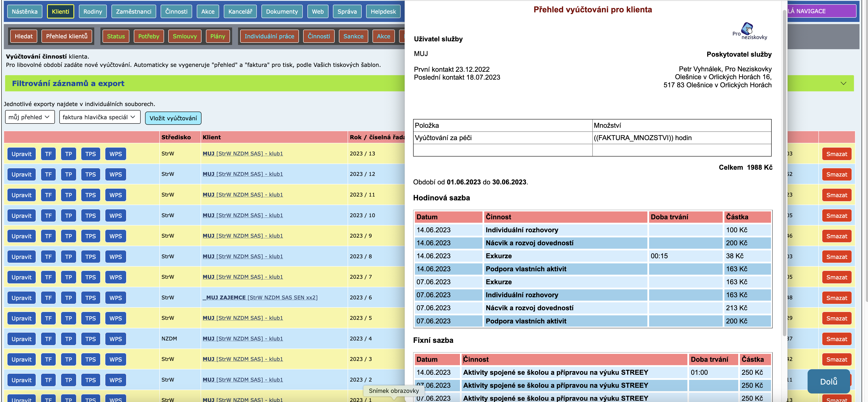
Task: Click Upravit in the 2023 / 9 row
Action: coord(21,236)
